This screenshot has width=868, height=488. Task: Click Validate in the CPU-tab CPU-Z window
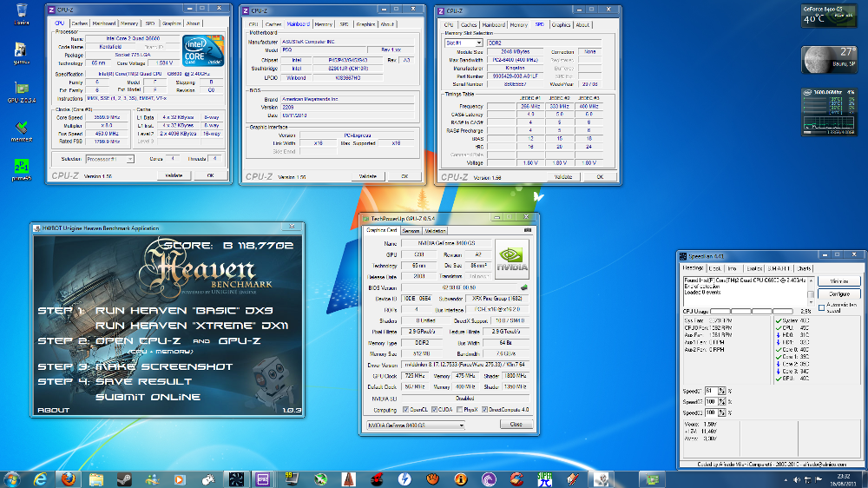[174, 175]
